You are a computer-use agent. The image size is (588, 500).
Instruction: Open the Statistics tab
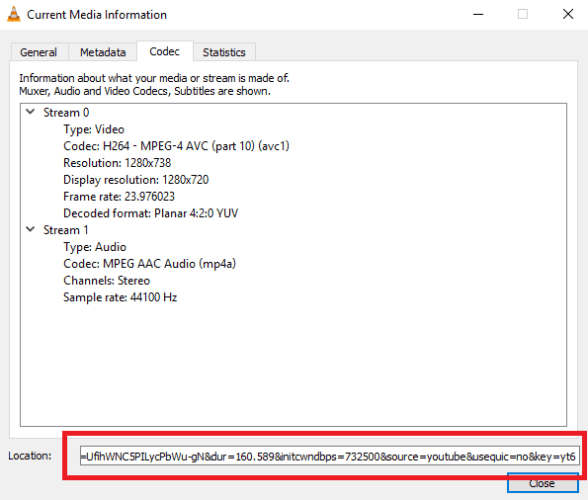point(224,52)
